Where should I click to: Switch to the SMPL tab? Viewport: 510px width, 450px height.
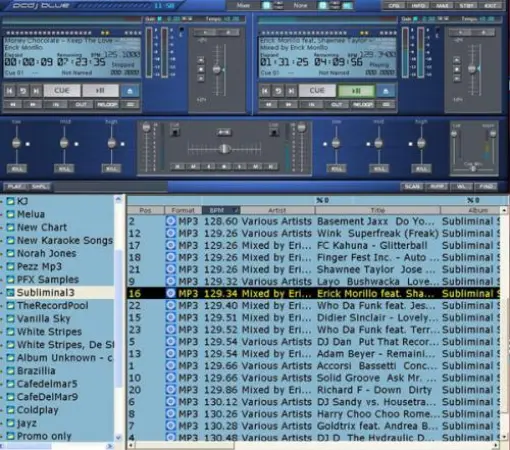(x=40, y=186)
